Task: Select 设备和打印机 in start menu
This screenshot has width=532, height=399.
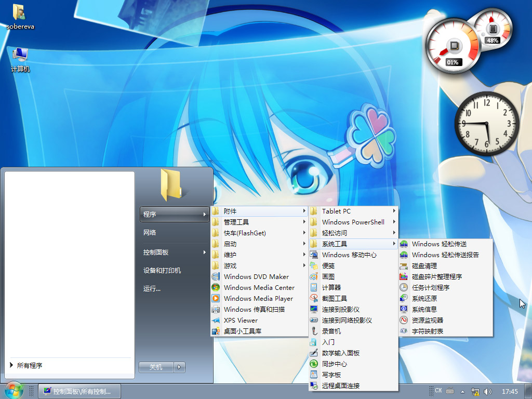Action: coord(175,270)
